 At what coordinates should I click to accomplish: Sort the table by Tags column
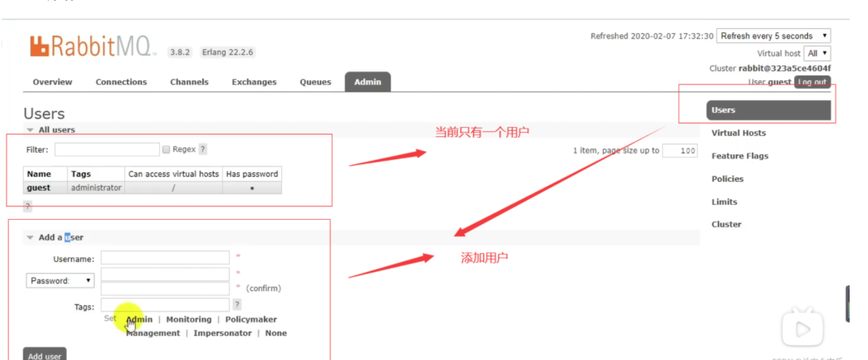click(81, 174)
